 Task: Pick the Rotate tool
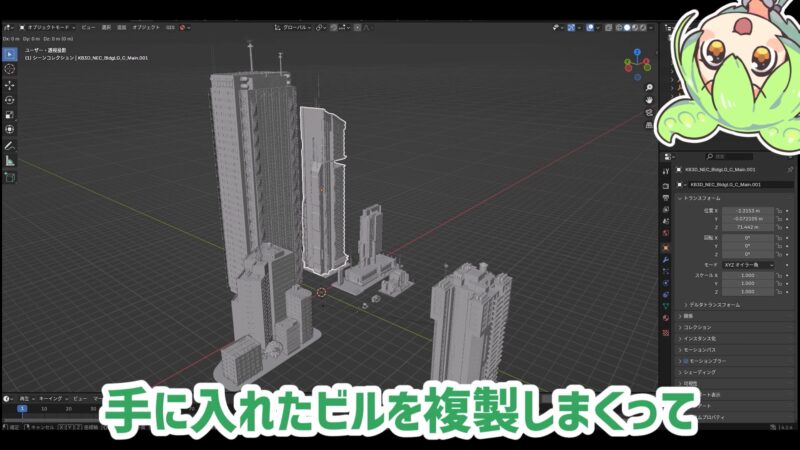[10, 100]
